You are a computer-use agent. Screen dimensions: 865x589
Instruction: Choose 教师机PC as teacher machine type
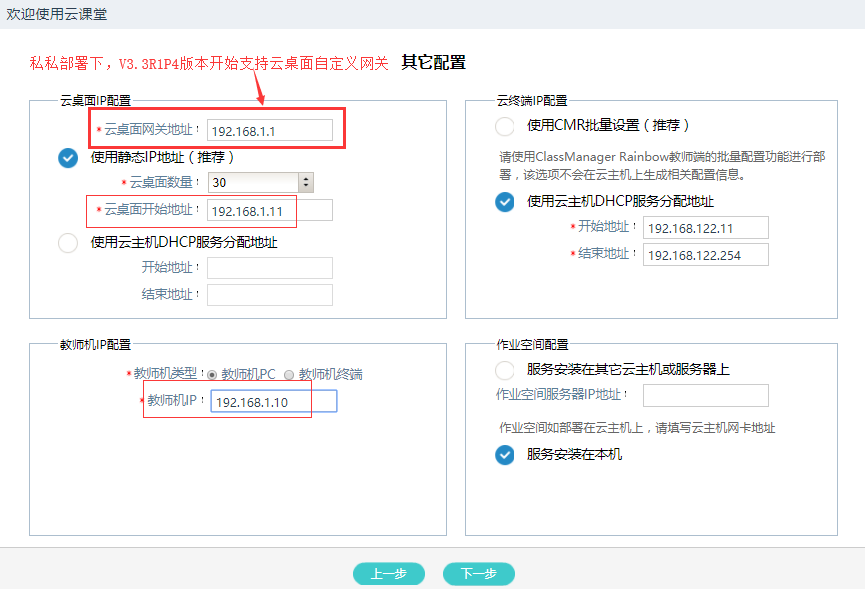(211, 375)
